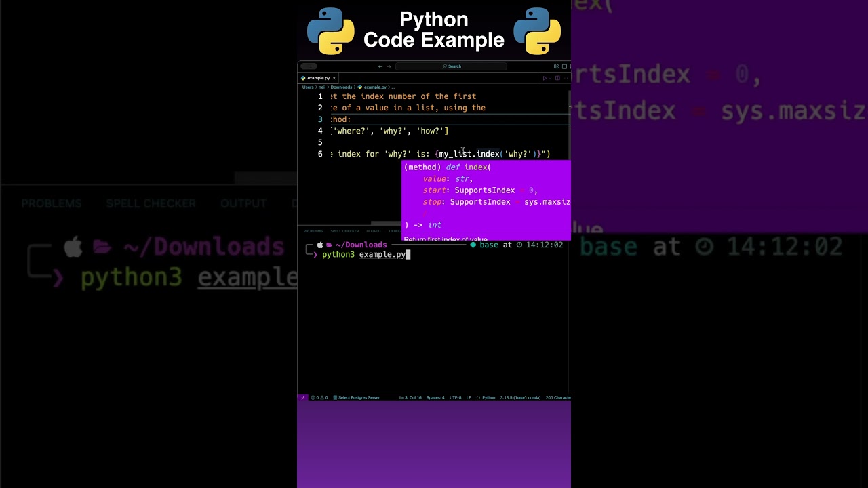The height and width of the screenshot is (488, 868).
Task: Click the 'value: str' parameter in hover tooltip
Action: tap(448, 179)
